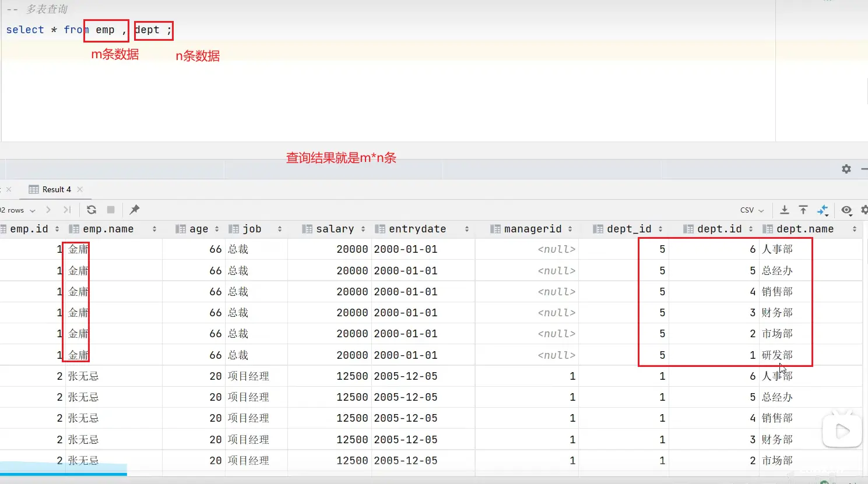Open the CSV format dropdown
The image size is (868, 484).
pos(752,210)
